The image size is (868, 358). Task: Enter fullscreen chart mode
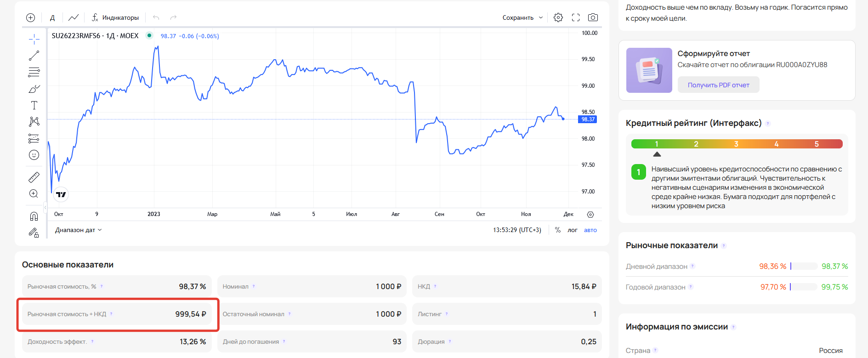point(576,17)
